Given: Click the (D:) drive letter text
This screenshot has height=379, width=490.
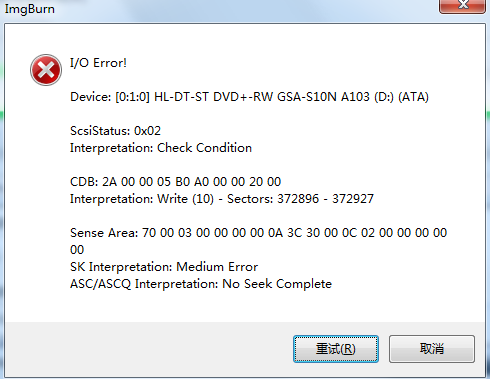Looking at the screenshot, I should tap(384, 97).
